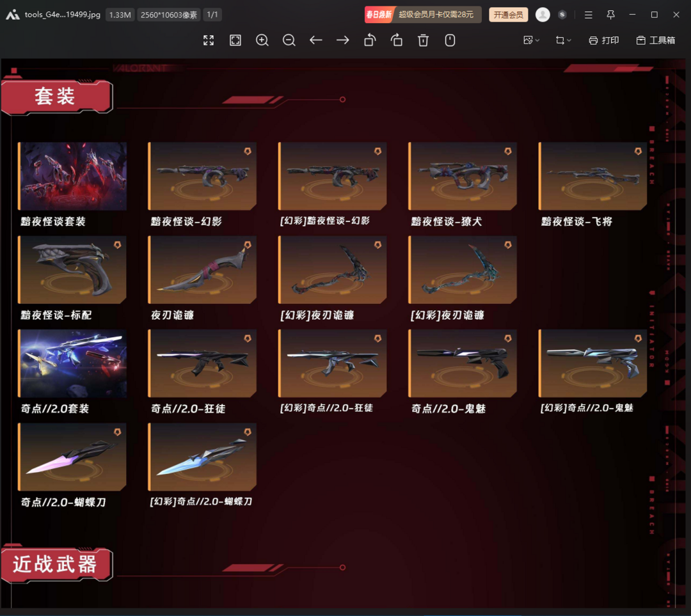Click the 近战武器 section header
This screenshot has height=616, width=691.
click(57, 565)
